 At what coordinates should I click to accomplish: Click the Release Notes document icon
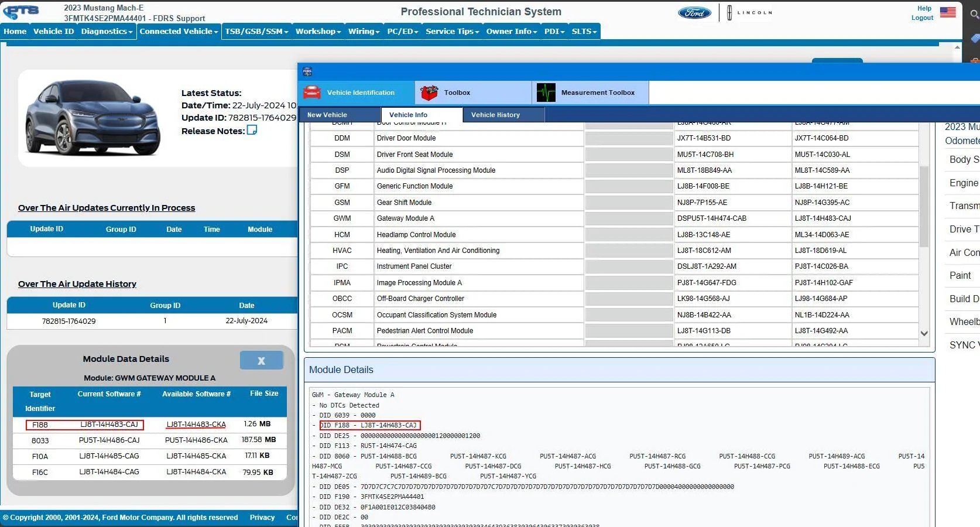point(252,130)
